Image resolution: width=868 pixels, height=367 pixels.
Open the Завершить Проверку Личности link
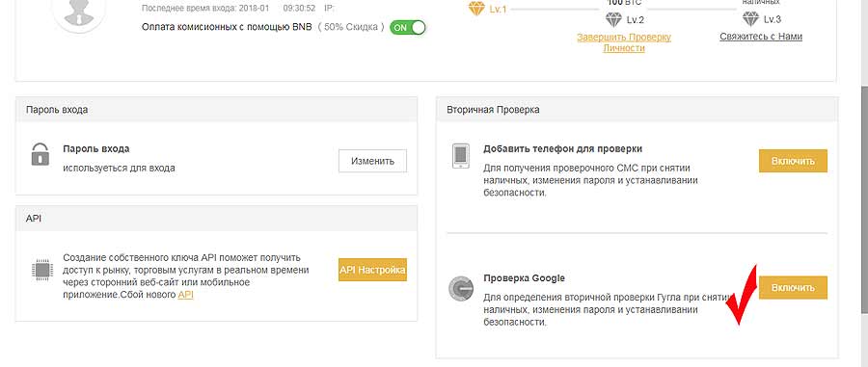click(624, 42)
